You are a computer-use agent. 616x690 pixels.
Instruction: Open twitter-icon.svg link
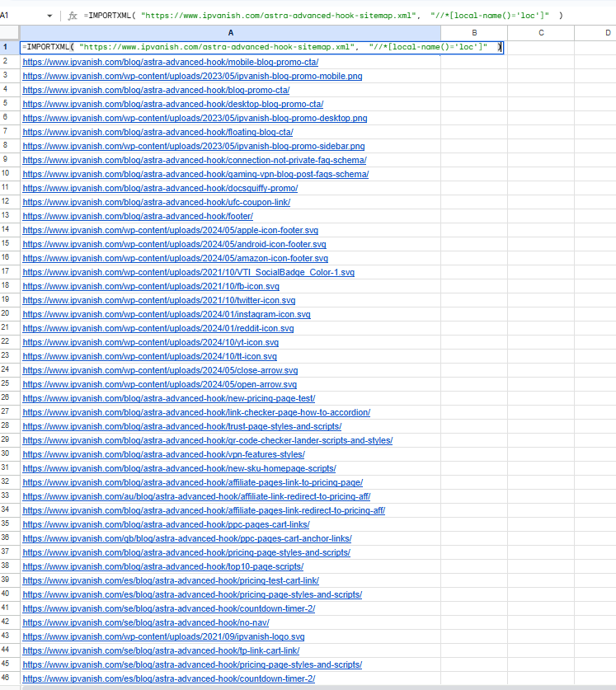[159, 301]
